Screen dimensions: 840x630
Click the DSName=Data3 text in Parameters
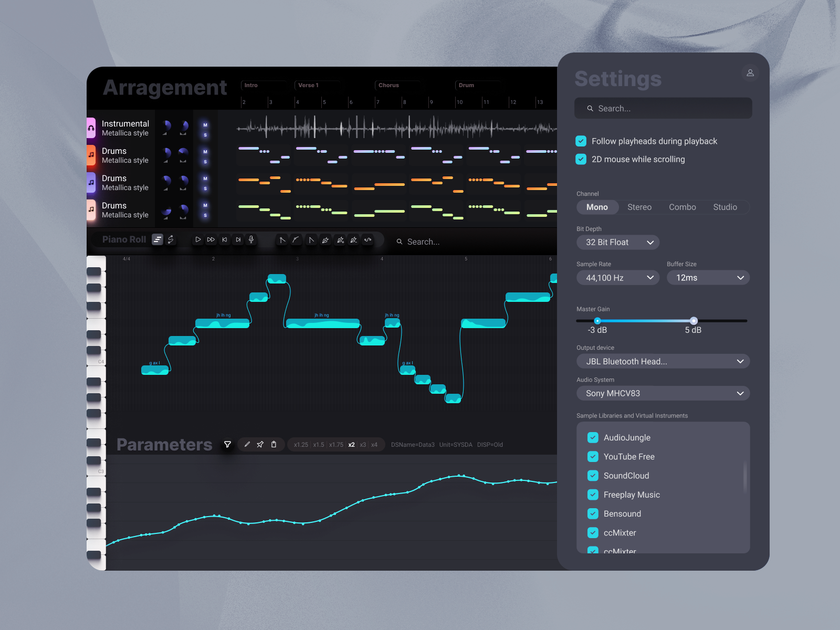[x=413, y=445]
